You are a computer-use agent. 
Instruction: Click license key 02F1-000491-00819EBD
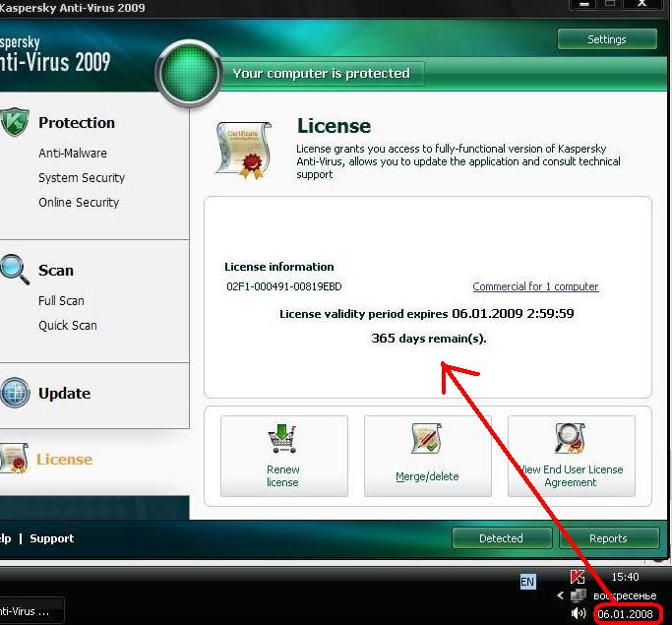284,286
